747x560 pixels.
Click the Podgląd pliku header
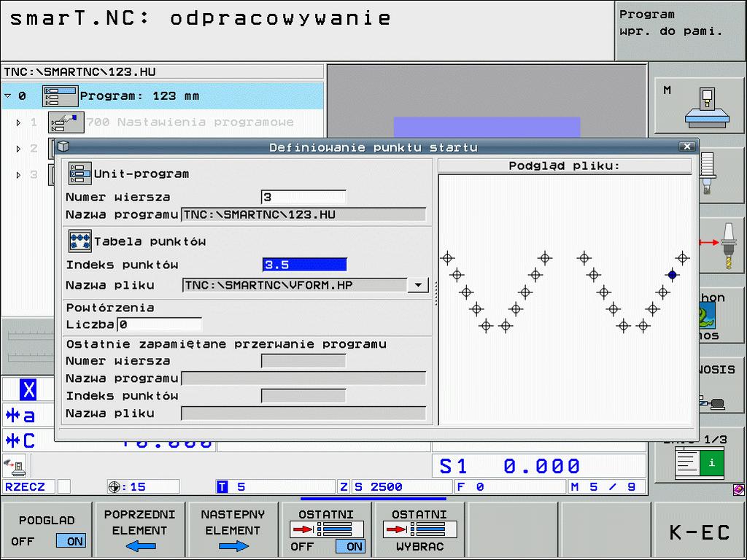(x=565, y=166)
